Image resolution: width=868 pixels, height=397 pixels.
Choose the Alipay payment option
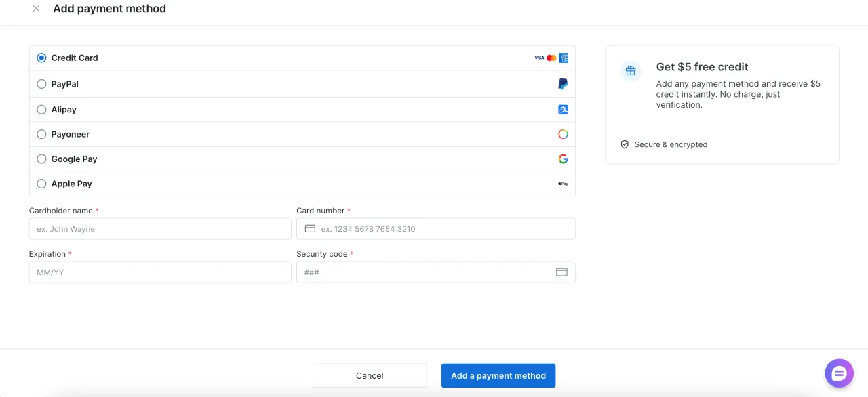tap(41, 110)
